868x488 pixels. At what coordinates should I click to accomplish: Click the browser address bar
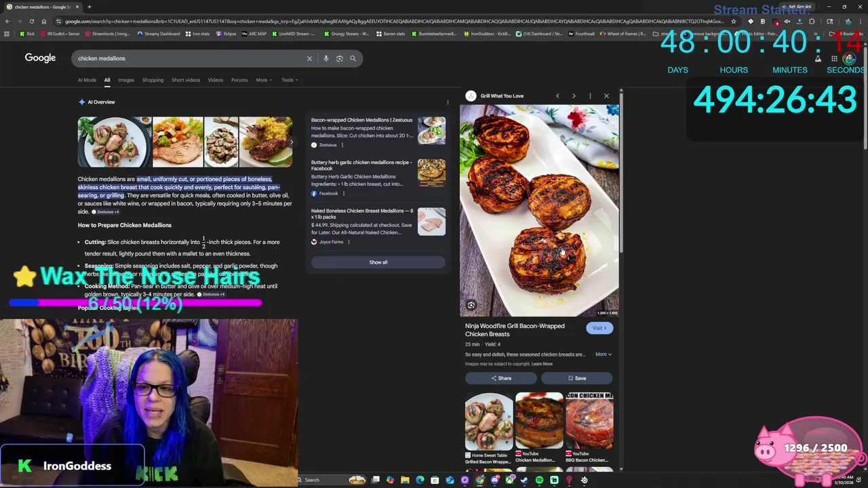[393, 21]
